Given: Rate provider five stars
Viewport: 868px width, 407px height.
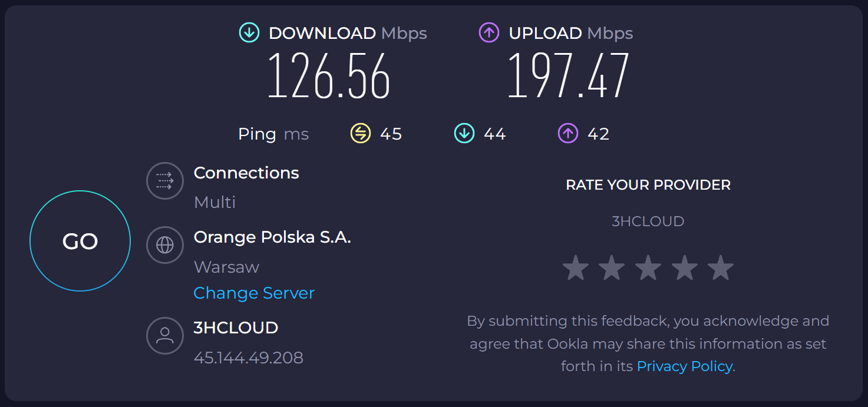Looking at the screenshot, I should [x=721, y=268].
